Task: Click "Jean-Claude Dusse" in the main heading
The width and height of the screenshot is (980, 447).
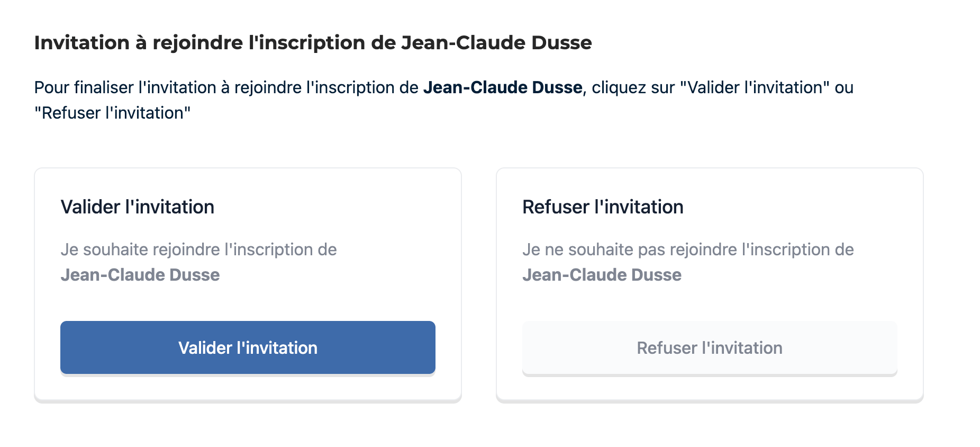Action: pyautogui.click(x=496, y=43)
